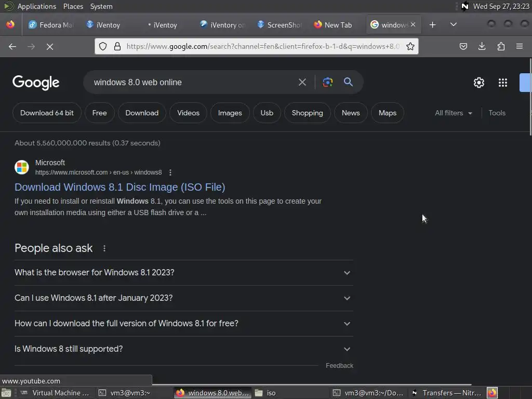This screenshot has height=399, width=532.
Task: Expand What is the browser for Windows 8.1
Action: coord(183,273)
